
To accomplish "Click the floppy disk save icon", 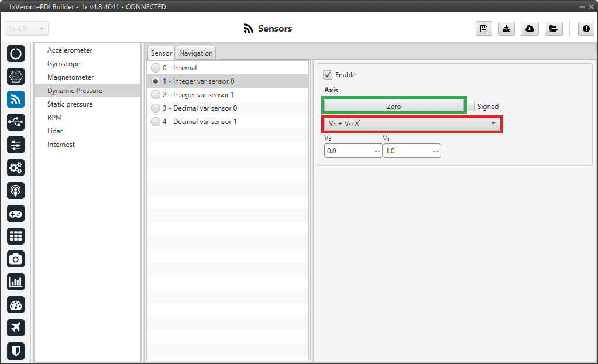I will tap(483, 29).
